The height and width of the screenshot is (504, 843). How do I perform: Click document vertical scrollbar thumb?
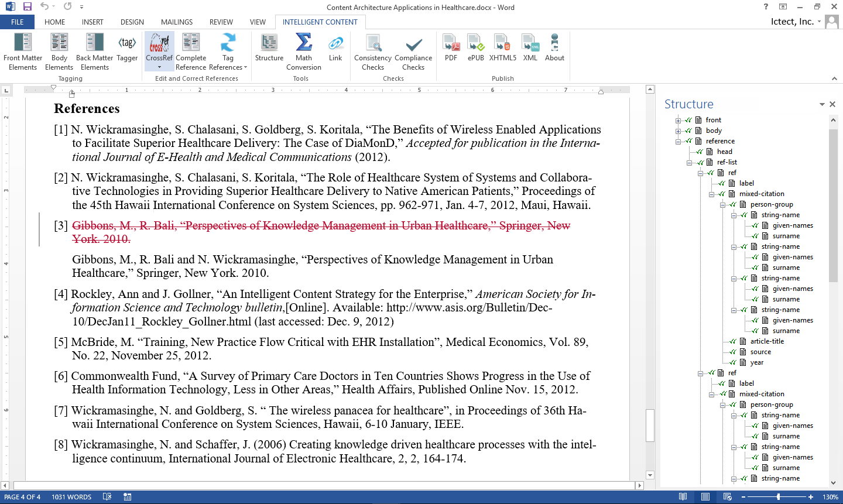point(650,426)
